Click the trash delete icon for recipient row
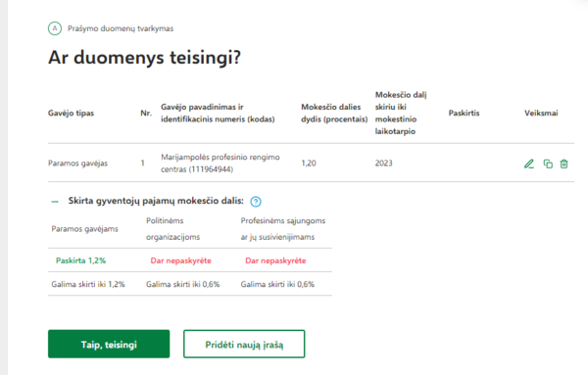This screenshot has height=375, width=588. 564,164
